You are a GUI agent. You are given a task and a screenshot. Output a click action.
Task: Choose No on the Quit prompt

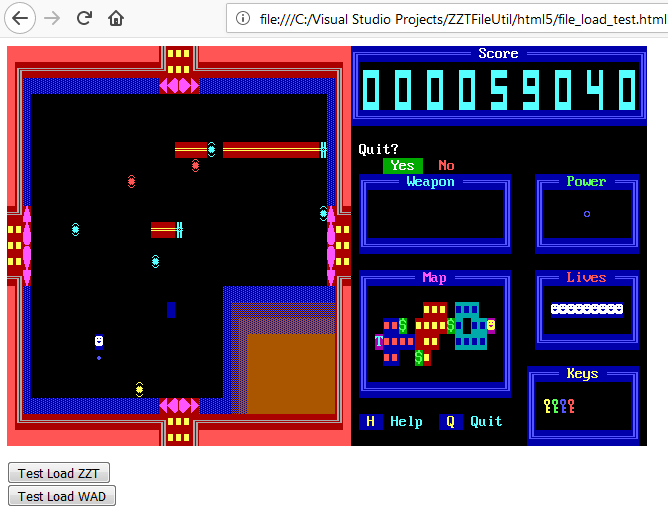tap(446, 165)
